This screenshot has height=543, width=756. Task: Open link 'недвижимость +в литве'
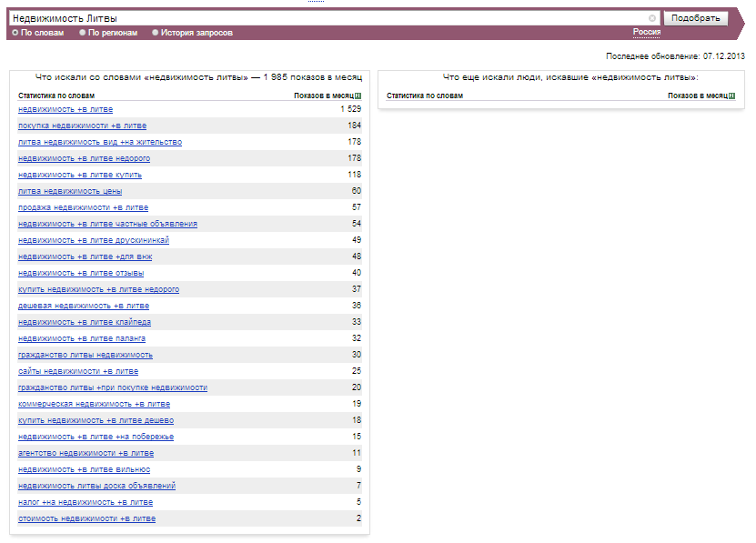(66, 109)
